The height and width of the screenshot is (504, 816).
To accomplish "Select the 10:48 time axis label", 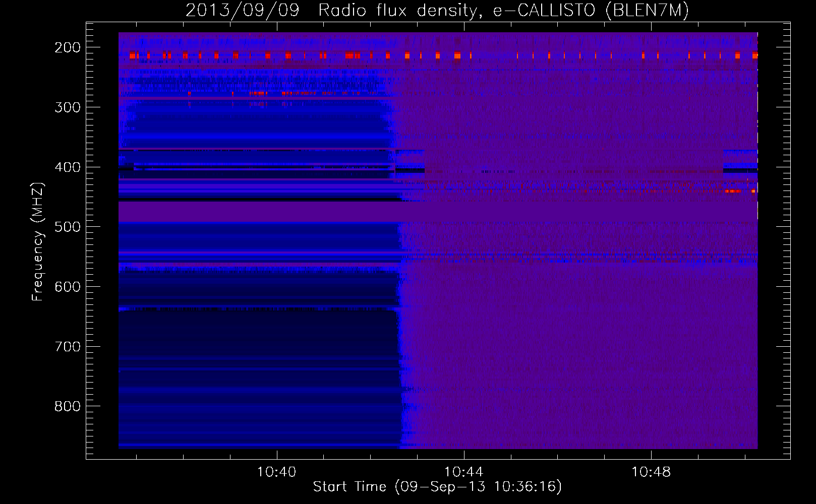I will tap(651, 472).
